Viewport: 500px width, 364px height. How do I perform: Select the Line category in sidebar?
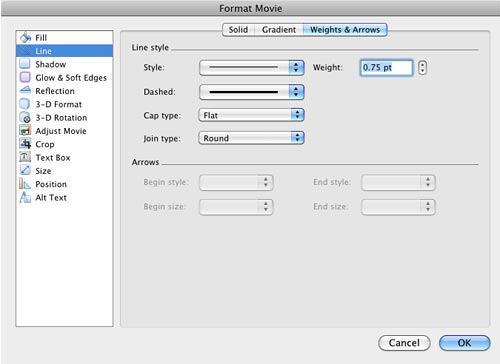[x=64, y=51]
